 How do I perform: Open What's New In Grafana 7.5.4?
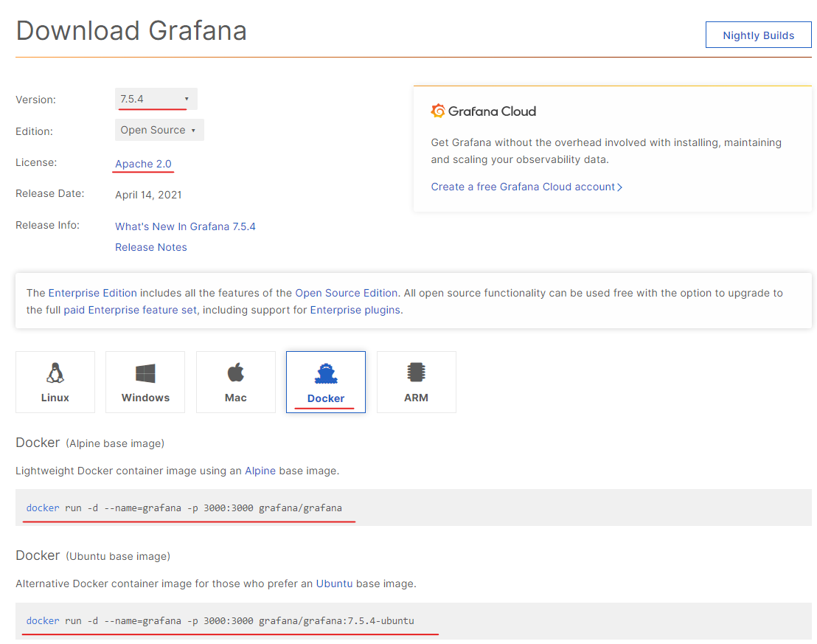(x=186, y=226)
